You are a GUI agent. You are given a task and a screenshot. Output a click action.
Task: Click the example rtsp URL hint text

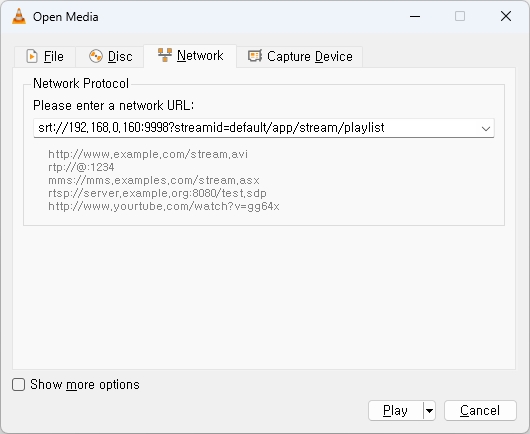[x=158, y=193]
